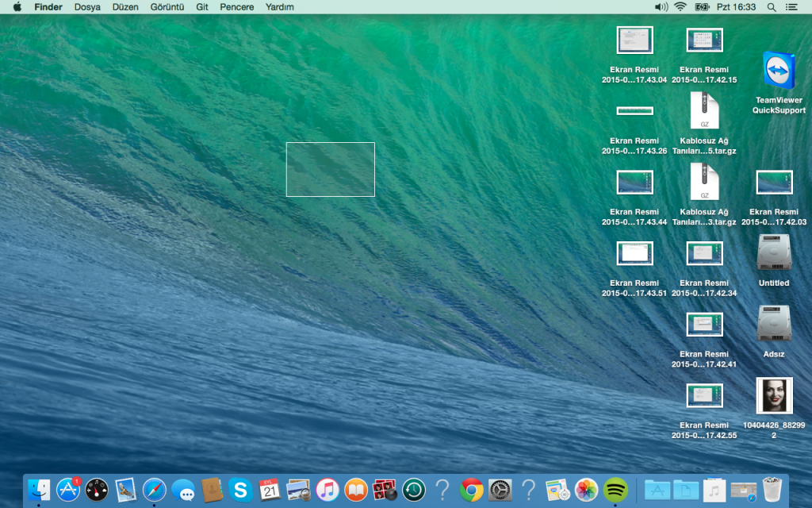The image size is (812, 508).
Task: Select the portrait photo 10404426_88299 thumbnail
Action: tap(774, 395)
